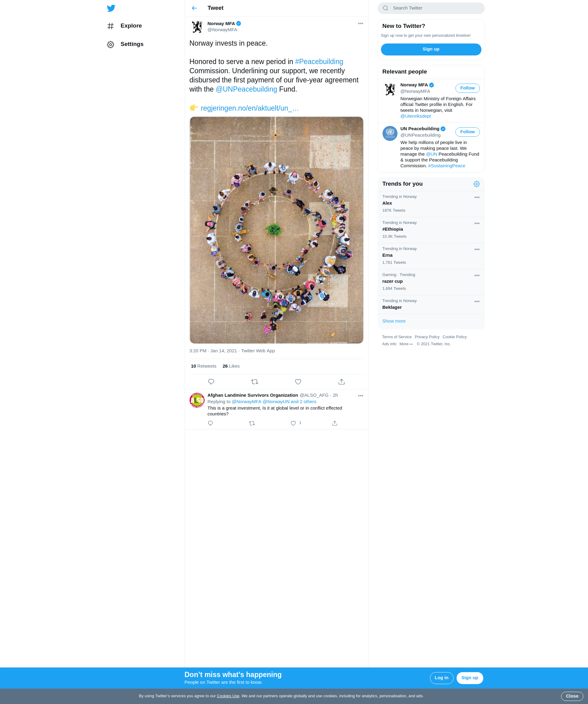Click the Log in button
The width and height of the screenshot is (588, 704).
[442, 678]
